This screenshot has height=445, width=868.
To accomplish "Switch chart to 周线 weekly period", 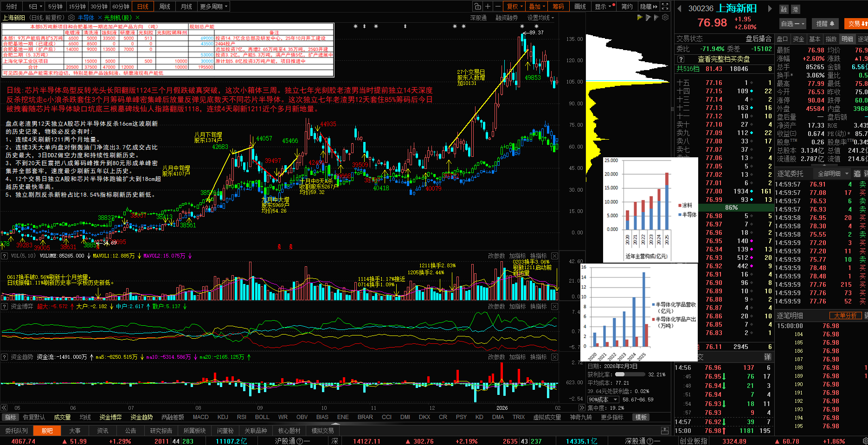I will pyautogui.click(x=165, y=6).
